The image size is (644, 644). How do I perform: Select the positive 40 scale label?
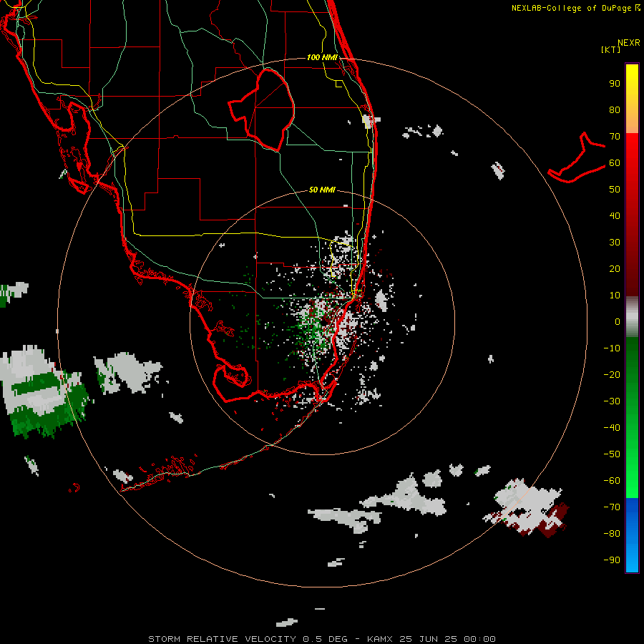(615, 215)
